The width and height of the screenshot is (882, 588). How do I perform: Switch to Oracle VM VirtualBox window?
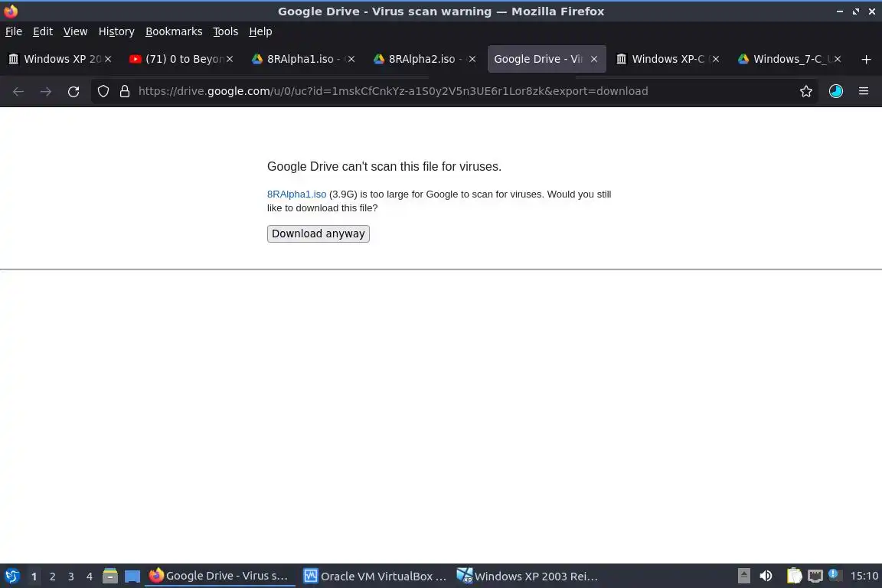[375, 577]
